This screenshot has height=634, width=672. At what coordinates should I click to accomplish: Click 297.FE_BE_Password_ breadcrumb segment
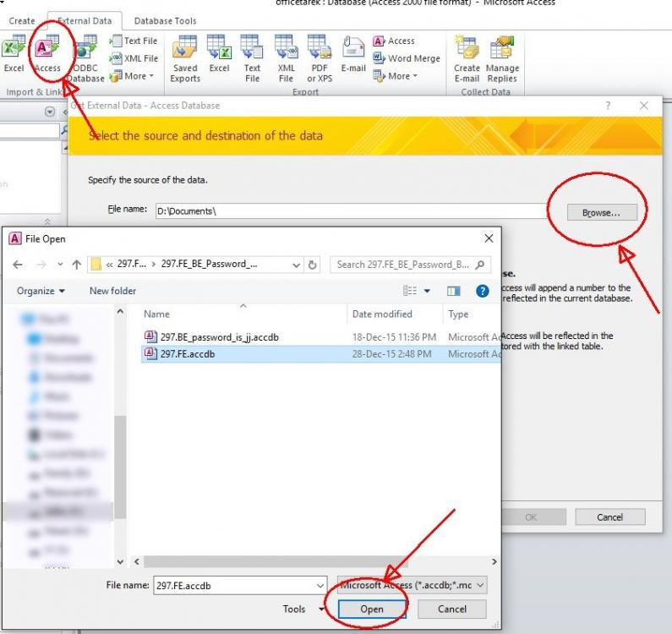(x=209, y=265)
